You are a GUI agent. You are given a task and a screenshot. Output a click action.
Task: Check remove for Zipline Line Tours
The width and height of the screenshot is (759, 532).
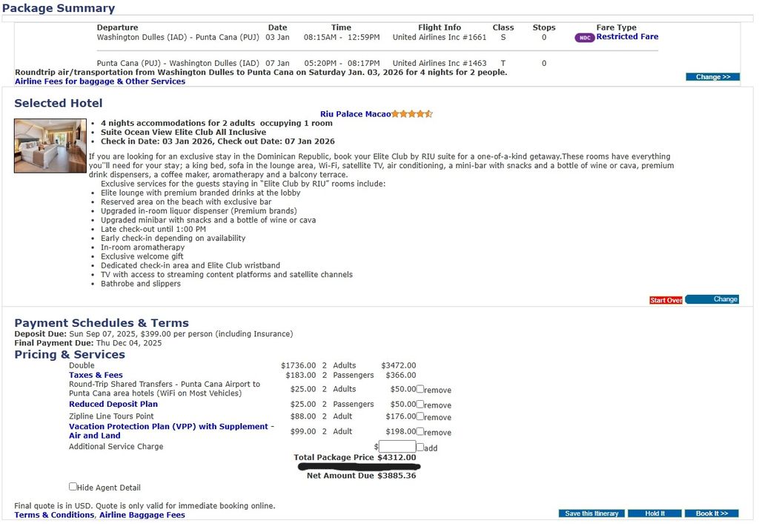(x=420, y=416)
